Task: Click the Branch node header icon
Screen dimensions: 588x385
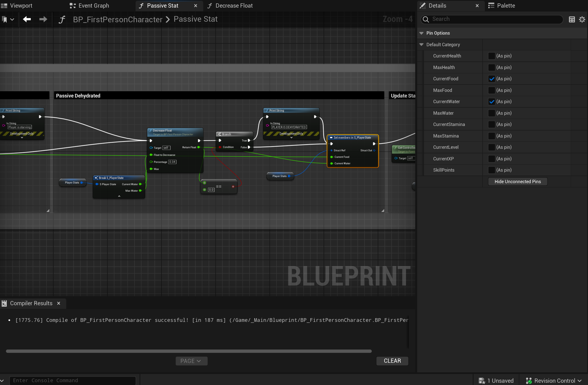Action: (220, 134)
